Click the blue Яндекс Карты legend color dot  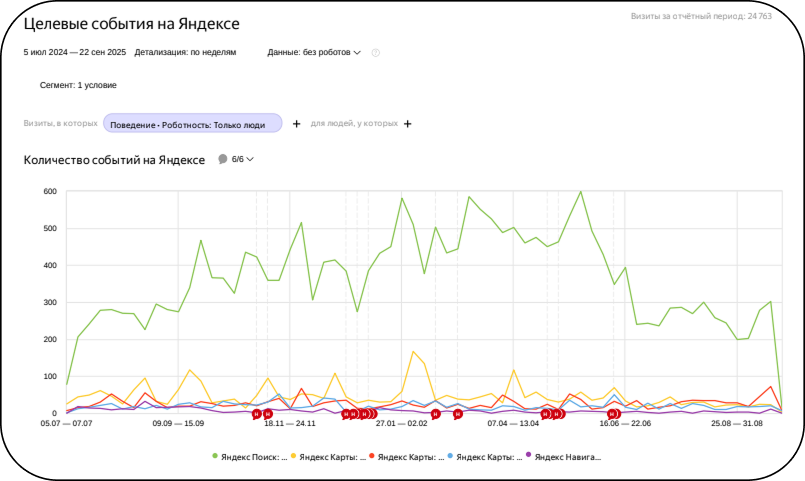coord(450,456)
